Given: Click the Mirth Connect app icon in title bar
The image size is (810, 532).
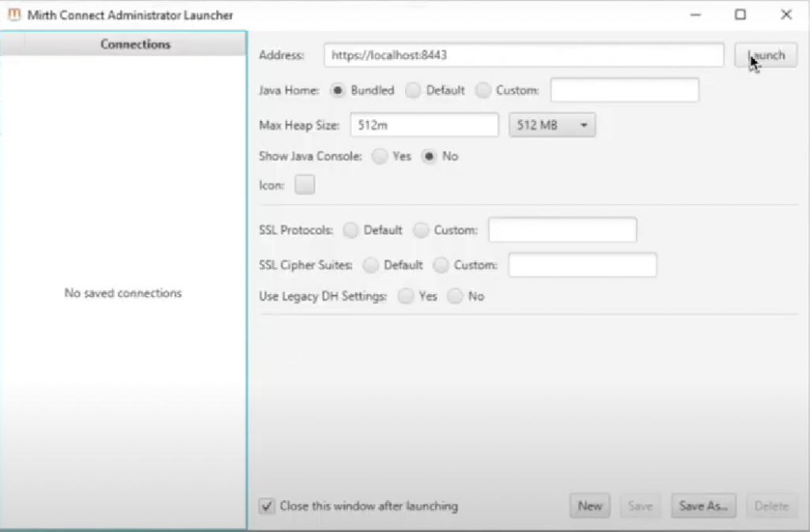Looking at the screenshot, I should 14,15.
